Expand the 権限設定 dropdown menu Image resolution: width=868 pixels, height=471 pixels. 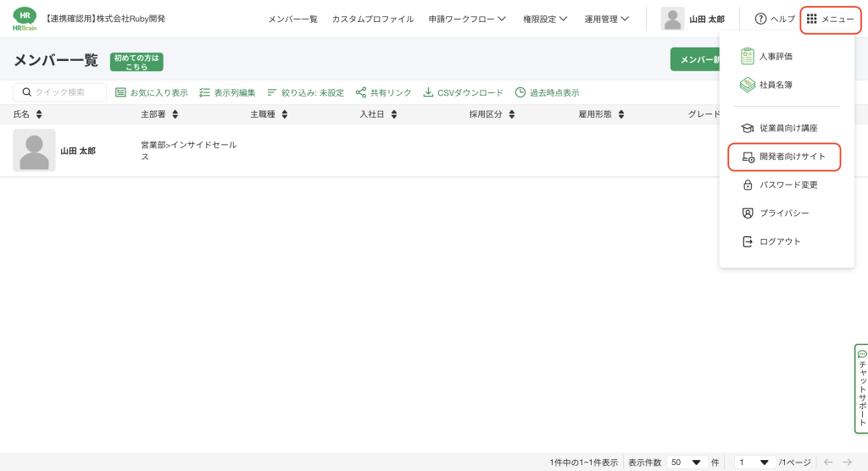tap(545, 19)
